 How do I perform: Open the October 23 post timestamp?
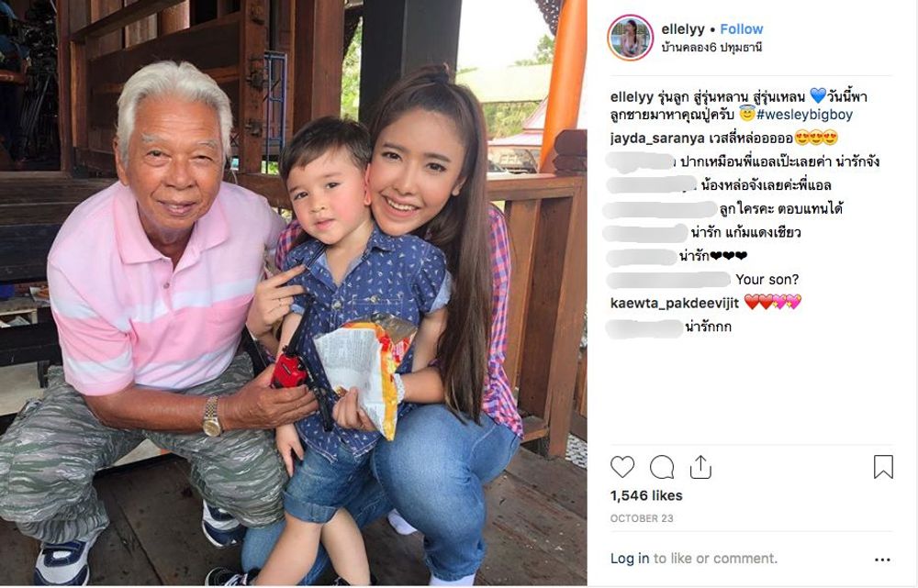click(x=642, y=518)
